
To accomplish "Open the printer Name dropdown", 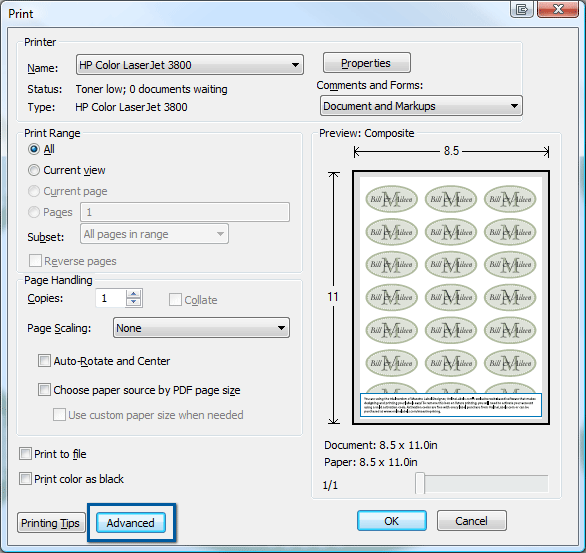I will pyautogui.click(x=189, y=65).
